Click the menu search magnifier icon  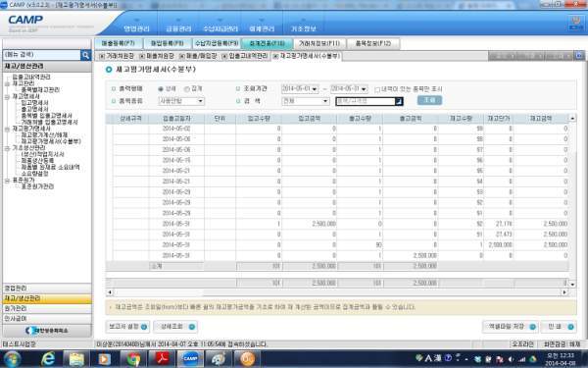click(86, 55)
